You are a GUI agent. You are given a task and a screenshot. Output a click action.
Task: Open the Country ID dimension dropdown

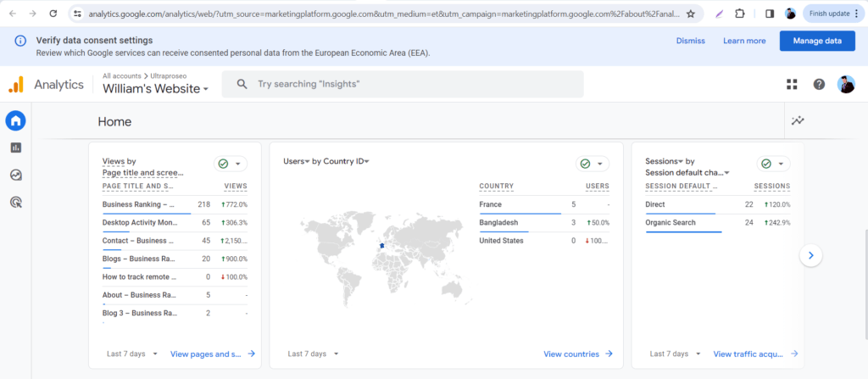pyautogui.click(x=346, y=161)
